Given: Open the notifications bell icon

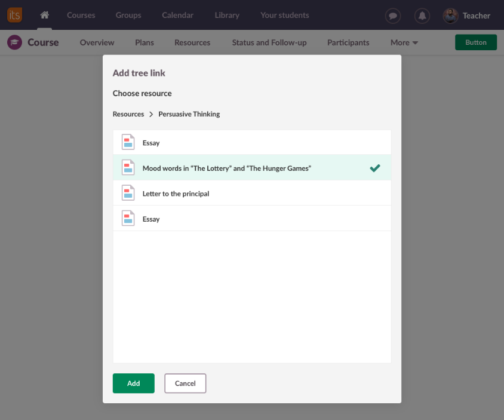Looking at the screenshot, I should 422,16.
